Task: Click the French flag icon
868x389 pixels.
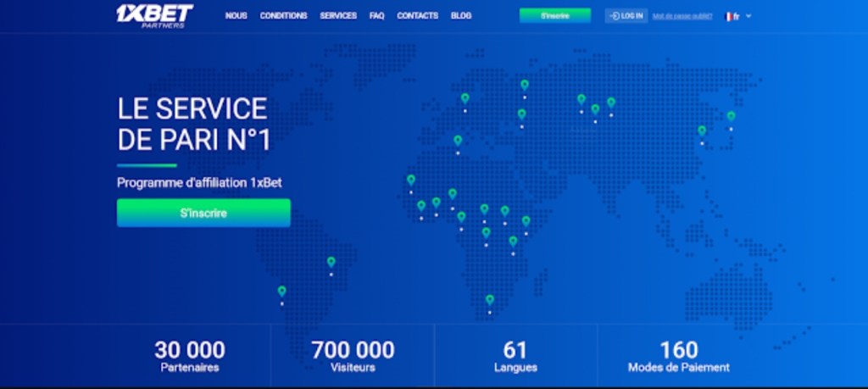Action: pos(730,16)
